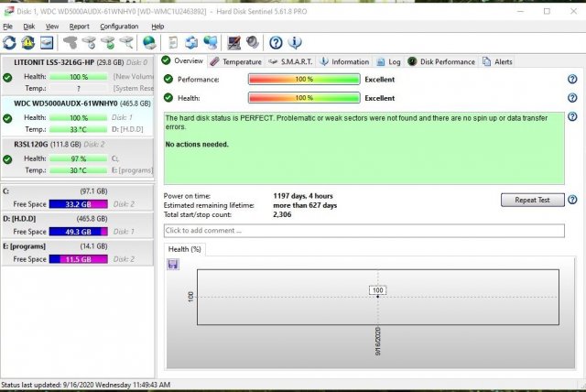Switch to the Temperature tab

point(235,61)
